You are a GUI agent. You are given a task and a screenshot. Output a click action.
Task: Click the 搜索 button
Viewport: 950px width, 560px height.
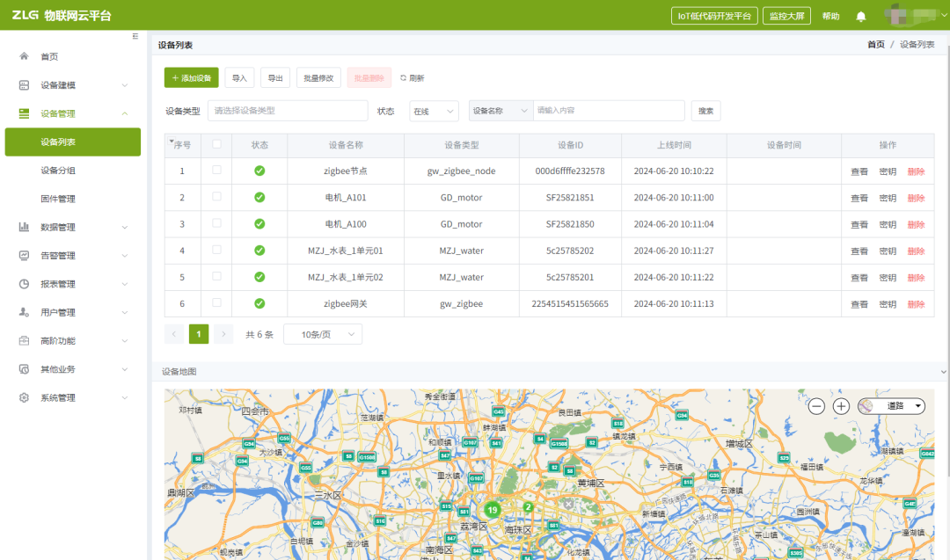[705, 111]
